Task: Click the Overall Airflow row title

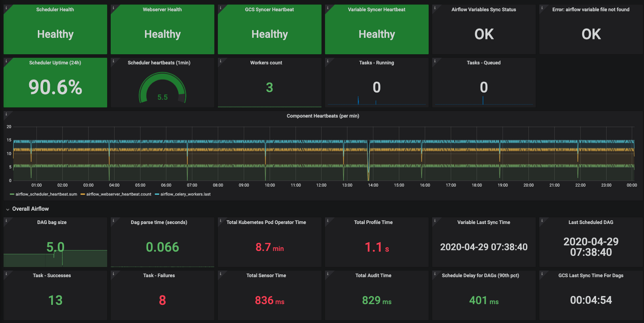Action: coord(31,209)
